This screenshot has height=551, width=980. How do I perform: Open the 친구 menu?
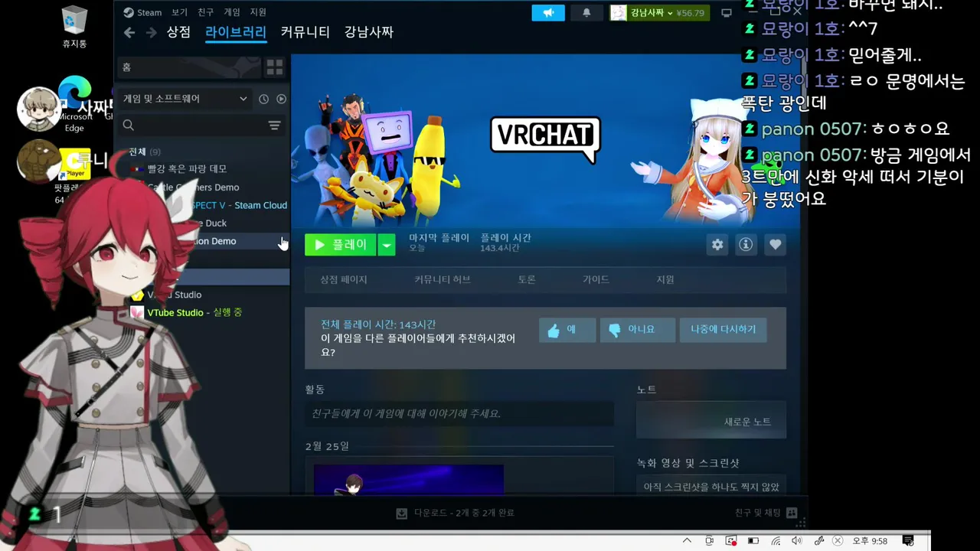pos(205,12)
